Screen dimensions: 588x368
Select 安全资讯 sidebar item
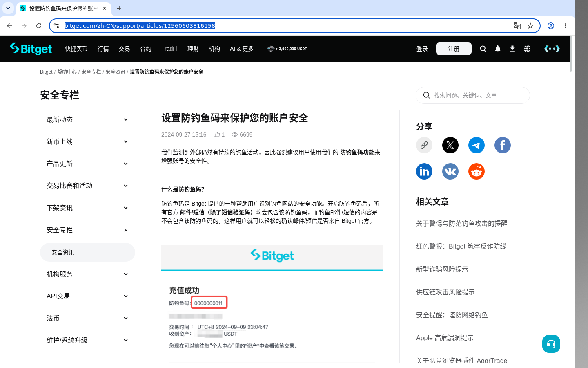(87, 252)
